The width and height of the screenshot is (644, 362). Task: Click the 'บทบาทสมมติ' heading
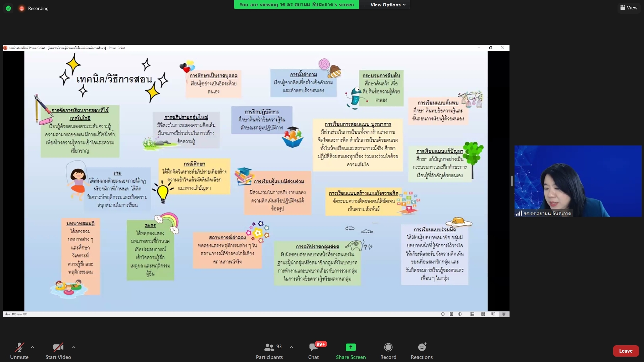80,223
